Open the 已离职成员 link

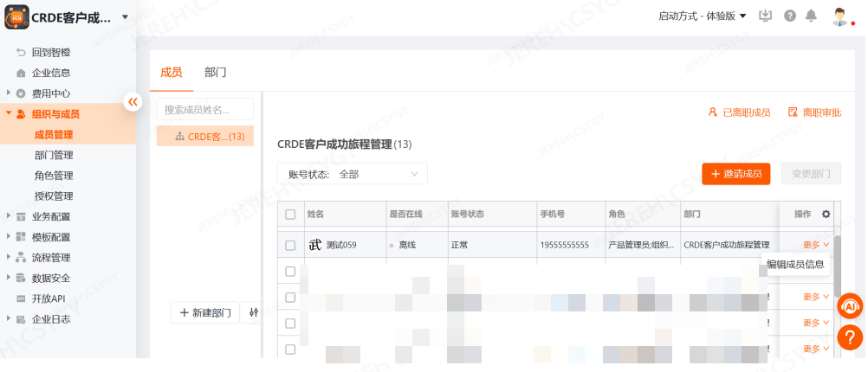tap(739, 112)
